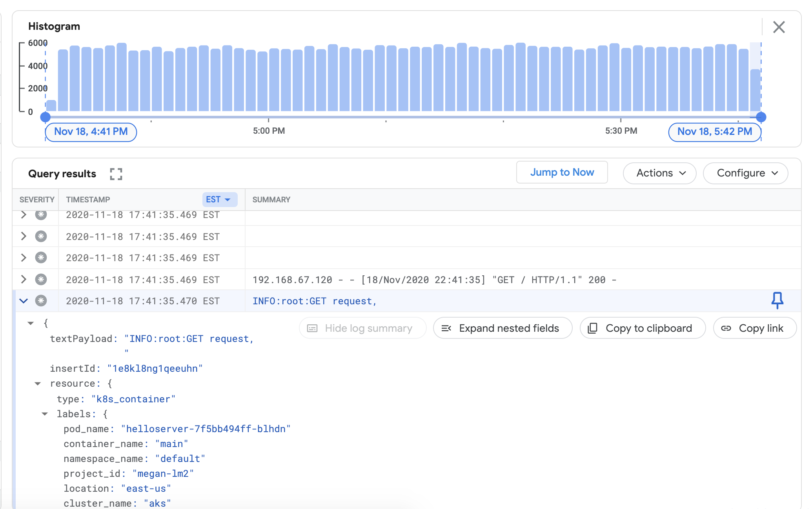This screenshot has width=812, height=509.
Task: Select the SUMMARY column header
Action: click(x=271, y=199)
